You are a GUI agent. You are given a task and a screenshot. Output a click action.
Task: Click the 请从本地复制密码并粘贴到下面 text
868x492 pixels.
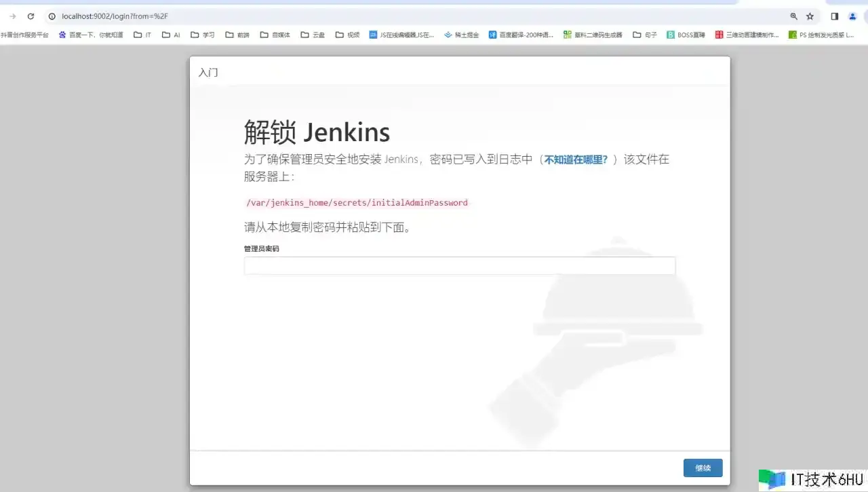click(328, 227)
